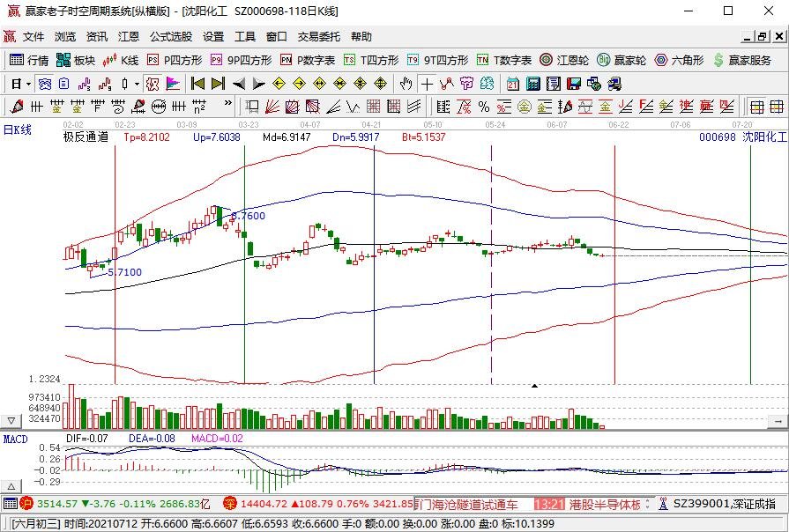The height and width of the screenshot is (532, 789).
Task: Open the 六角形 hexagon tool
Action: point(679,61)
